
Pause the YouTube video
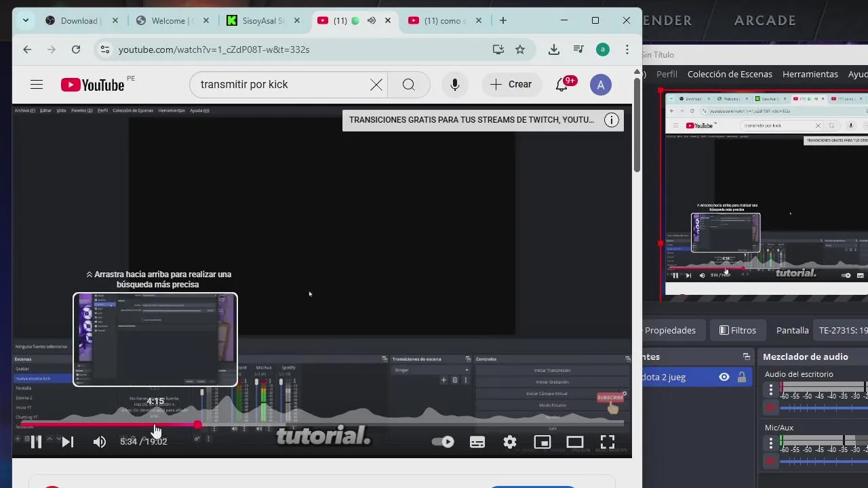36,442
